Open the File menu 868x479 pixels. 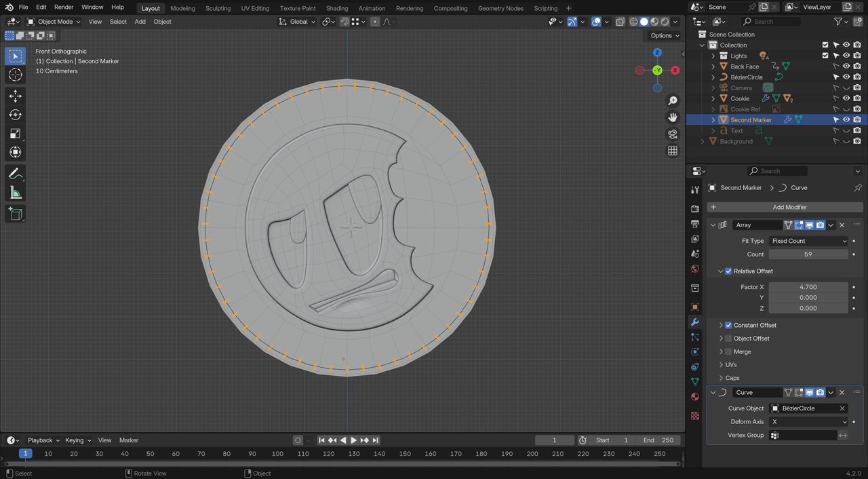pos(23,7)
